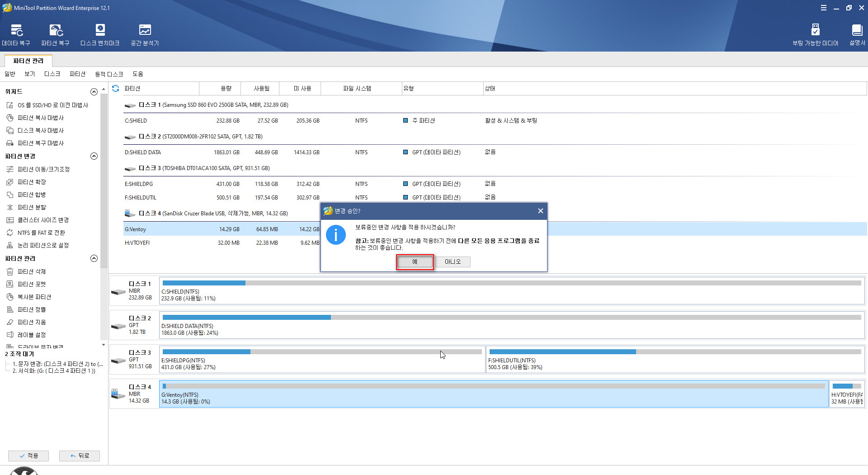868x475 pixels.
Task: Select the E:SHIELDPG partition row
Action: tap(495, 184)
